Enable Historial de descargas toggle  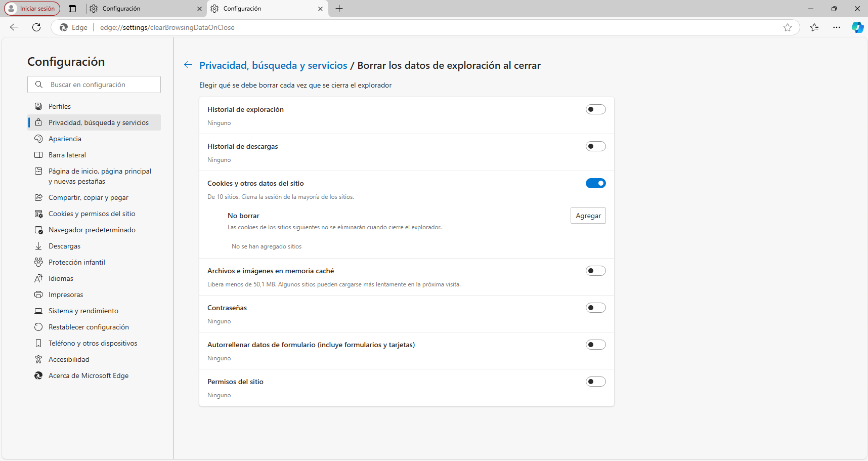click(x=596, y=146)
